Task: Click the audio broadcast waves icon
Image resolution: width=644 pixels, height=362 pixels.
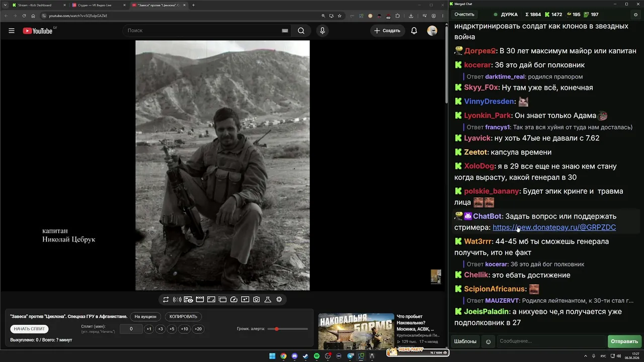Action: (177, 300)
